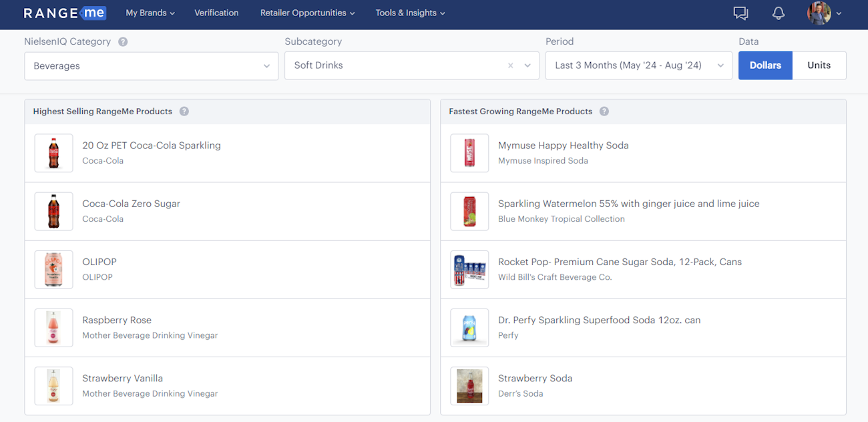The image size is (868, 422).
Task: Clear the Soft Drinks subcategory selection
Action: pyautogui.click(x=511, y=66)
